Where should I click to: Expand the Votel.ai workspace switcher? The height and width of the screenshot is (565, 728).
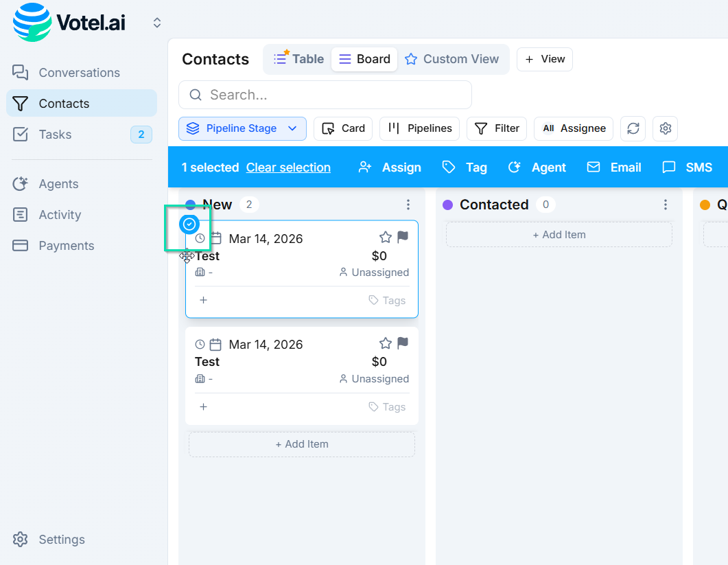coord(157,23)
